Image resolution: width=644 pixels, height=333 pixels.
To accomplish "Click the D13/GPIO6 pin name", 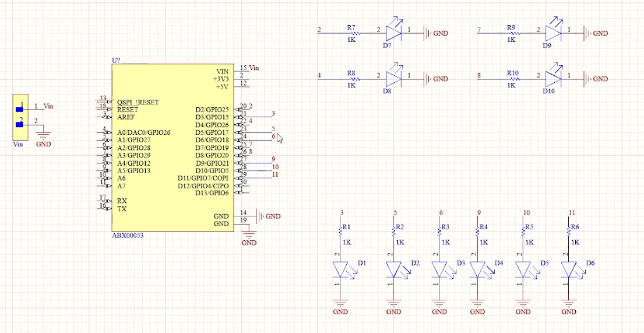I will [212, 193].
